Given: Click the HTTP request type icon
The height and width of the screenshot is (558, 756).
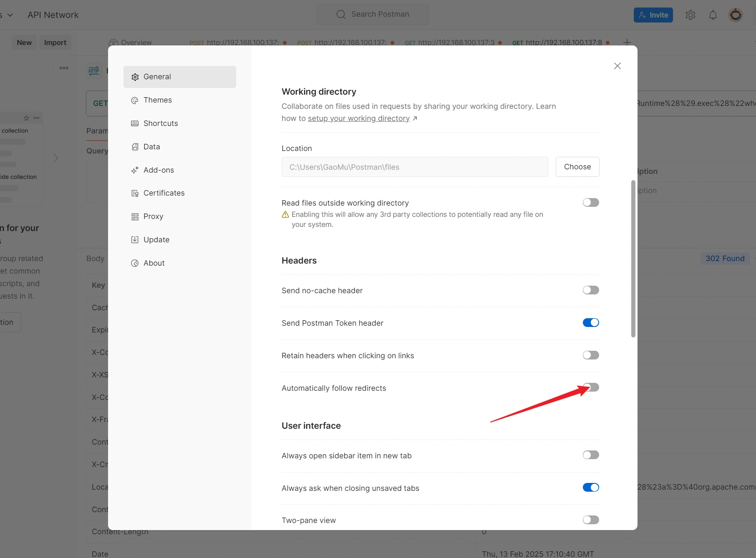Looking at the screenshot, I should coord(94,71).
